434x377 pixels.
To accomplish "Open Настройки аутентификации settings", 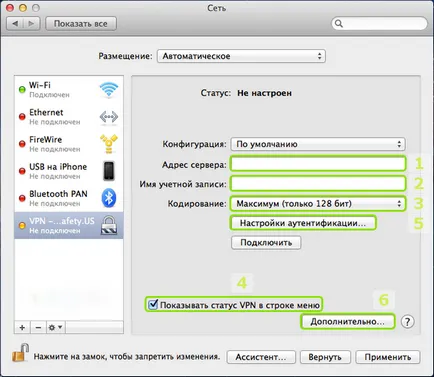I will [x=303, y=223].
